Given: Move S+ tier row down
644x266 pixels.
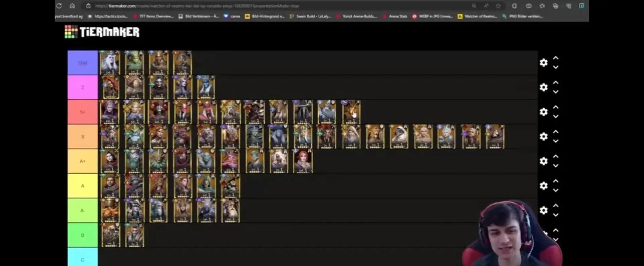Looking at the screenshot, I should pos(556,116).
